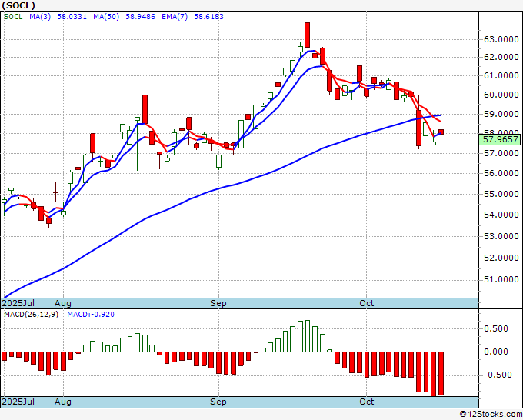
Task: Click the EMA(7) legend label
Action: [175, 17]
